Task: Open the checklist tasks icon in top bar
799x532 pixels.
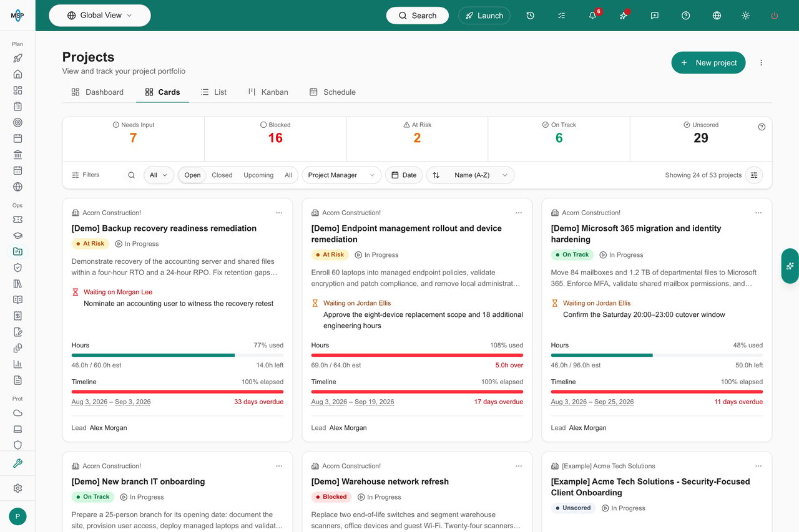Action: click(x=561, y=16)
